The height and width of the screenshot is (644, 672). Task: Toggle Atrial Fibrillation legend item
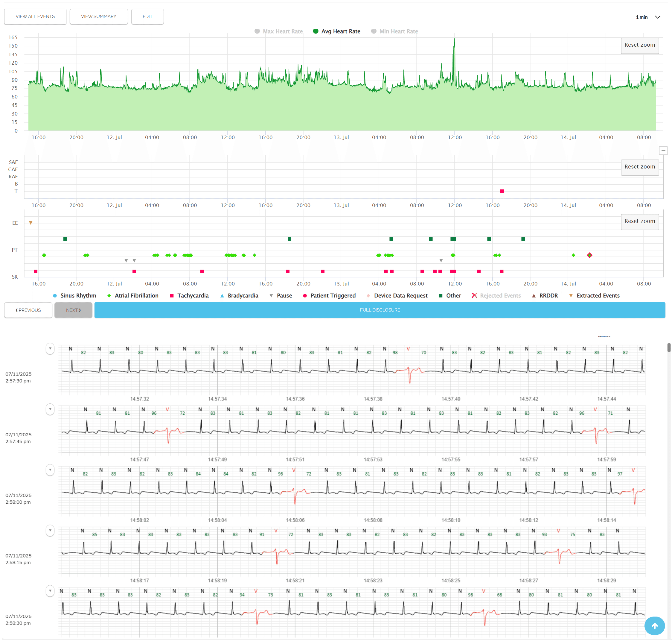(133, 295)
